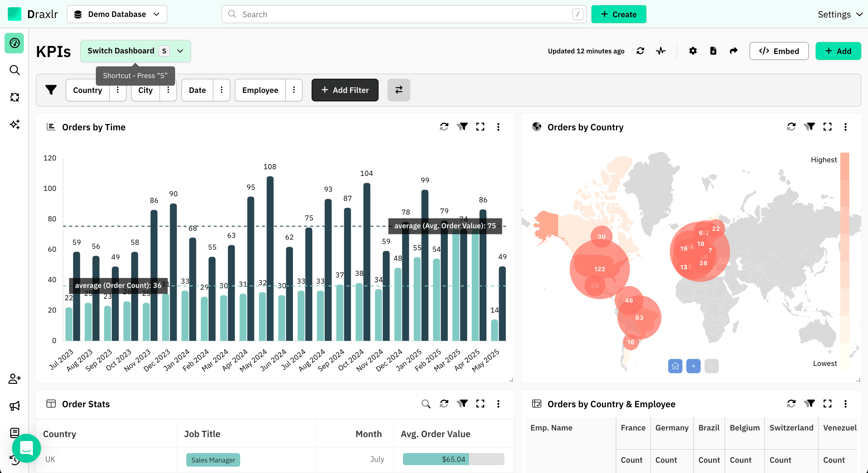Click the Create button

[x=619, y=14]
